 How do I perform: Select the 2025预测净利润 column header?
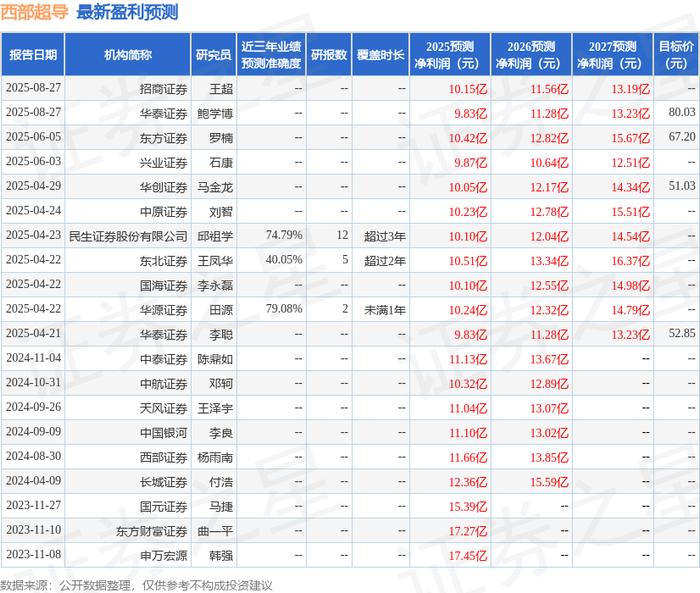[450, 54]
